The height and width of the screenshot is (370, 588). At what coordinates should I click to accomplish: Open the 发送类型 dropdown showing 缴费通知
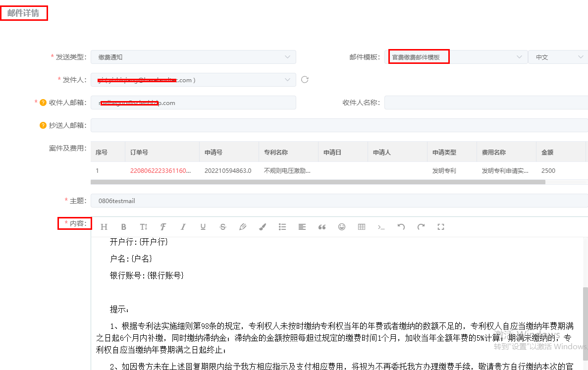tap(194, 57)
